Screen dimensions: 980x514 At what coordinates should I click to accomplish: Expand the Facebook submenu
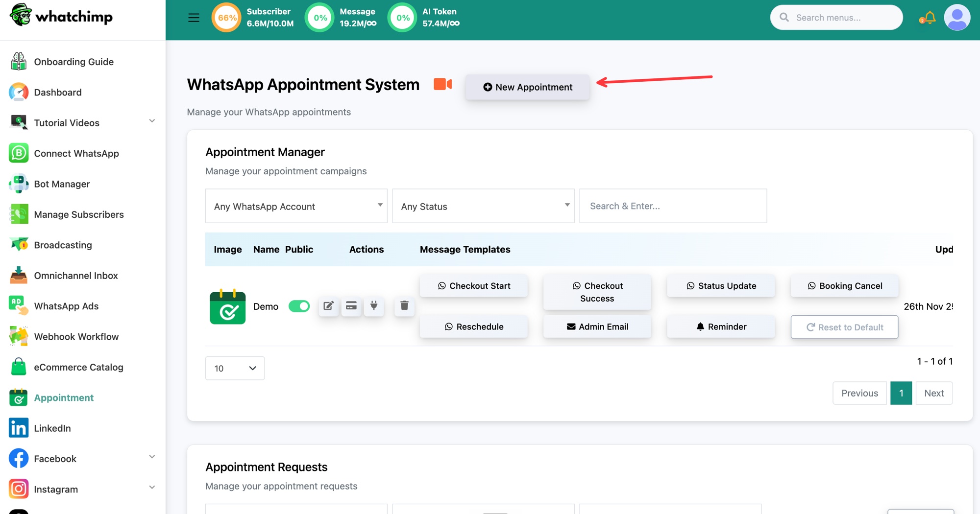click(x=152, y=457)
